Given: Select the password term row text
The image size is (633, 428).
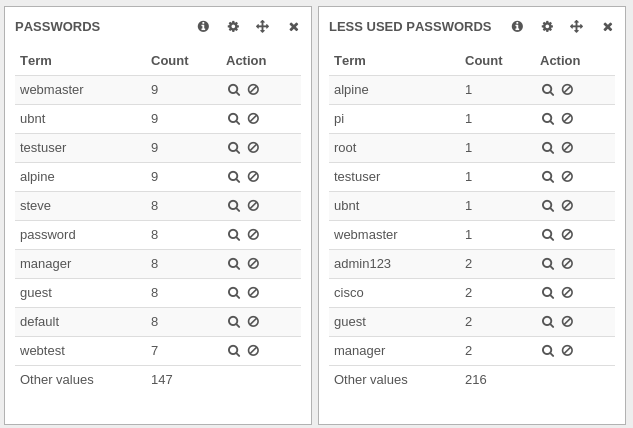Looking at the screenshot, I should pos(48,235).
